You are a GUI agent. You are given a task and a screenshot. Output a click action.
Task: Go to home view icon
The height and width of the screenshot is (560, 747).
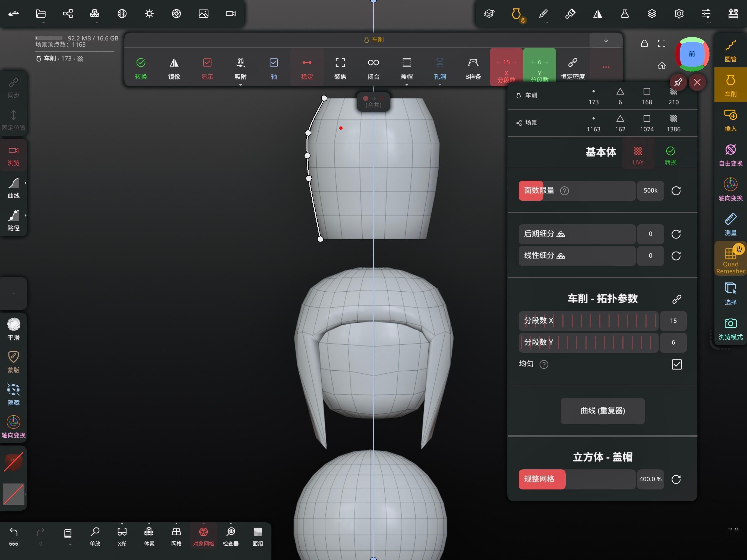click(661, 65)
